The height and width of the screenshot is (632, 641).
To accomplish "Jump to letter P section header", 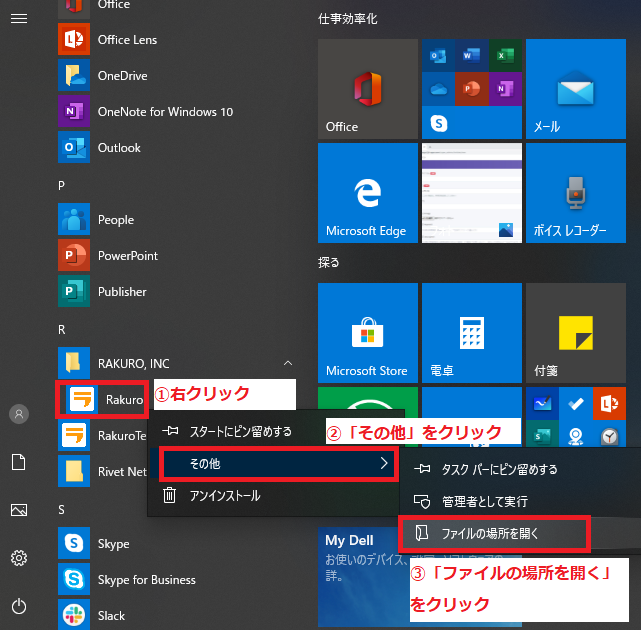I will [61, 186].
